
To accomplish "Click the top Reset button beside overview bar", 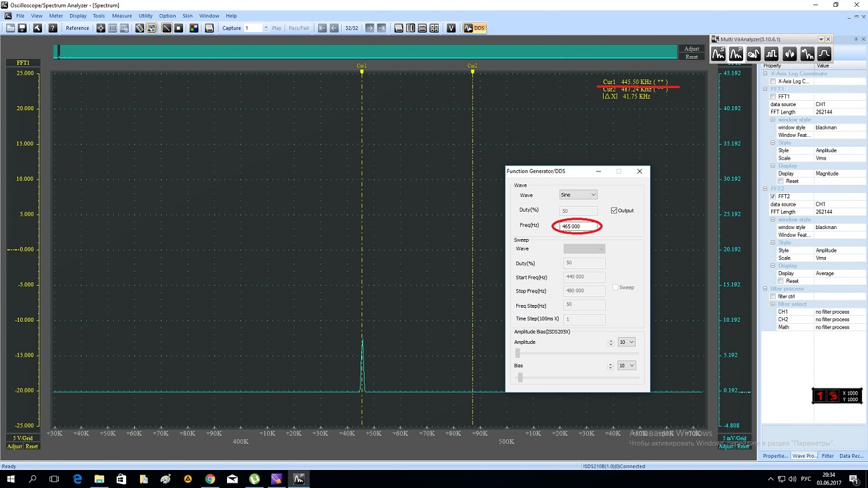I will (x=692, y=57).
